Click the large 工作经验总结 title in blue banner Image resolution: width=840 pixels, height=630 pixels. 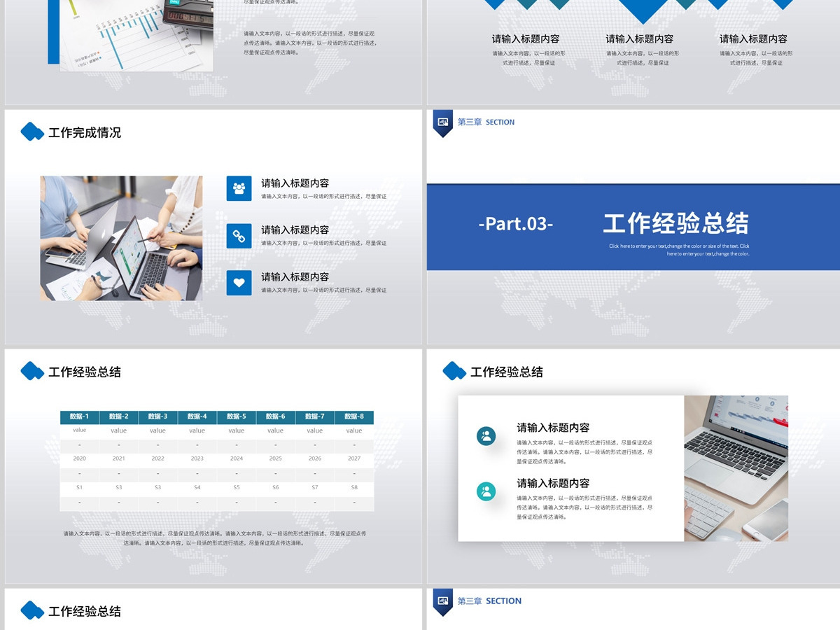coord(675,223)
